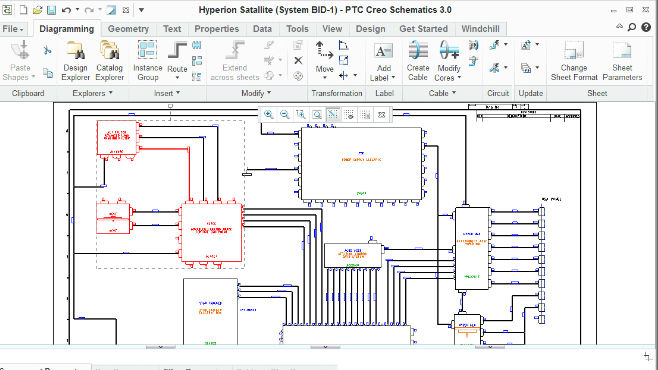
Task: Click the upper small Cable group icon
Action: pyautogui.click(x=473, y=45)
